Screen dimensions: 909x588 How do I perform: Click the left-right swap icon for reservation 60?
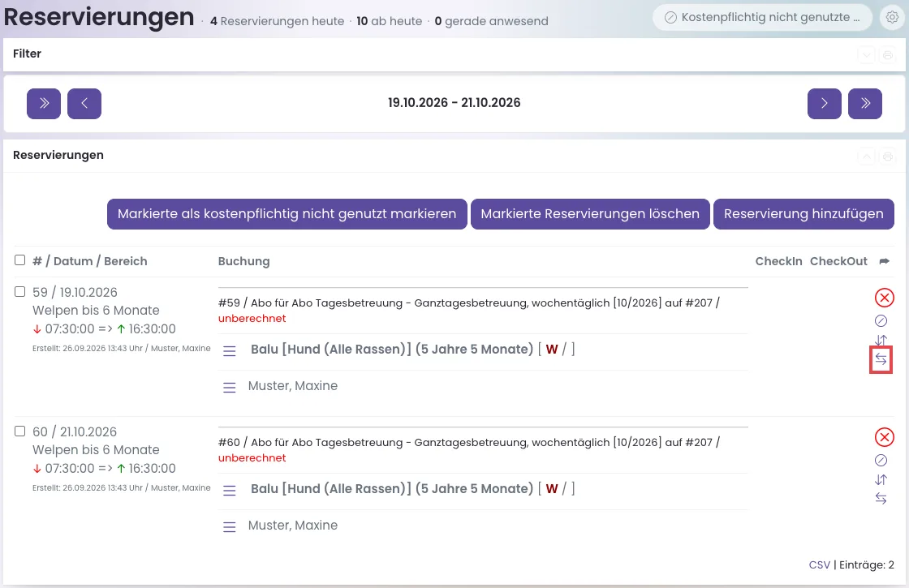pyautogui.click(x=881, y=499)
